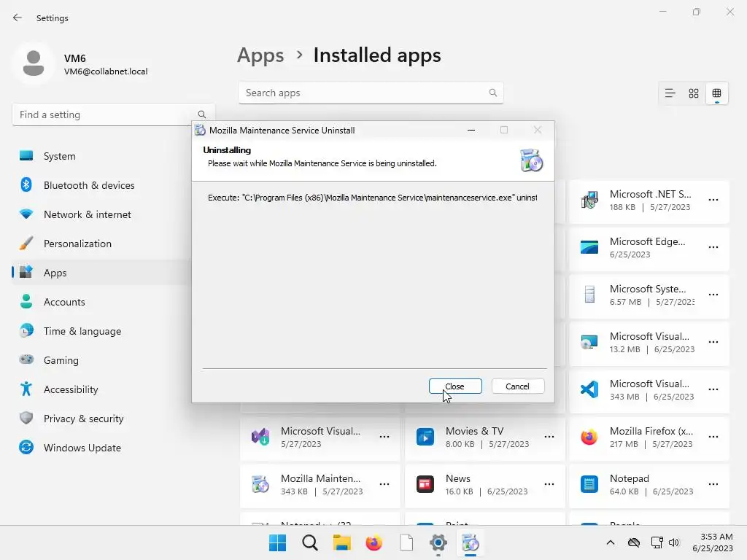The image size is (747, 560).
Task: Click the Network wifi icon in sidebar
Action: (x=26, y=214)
